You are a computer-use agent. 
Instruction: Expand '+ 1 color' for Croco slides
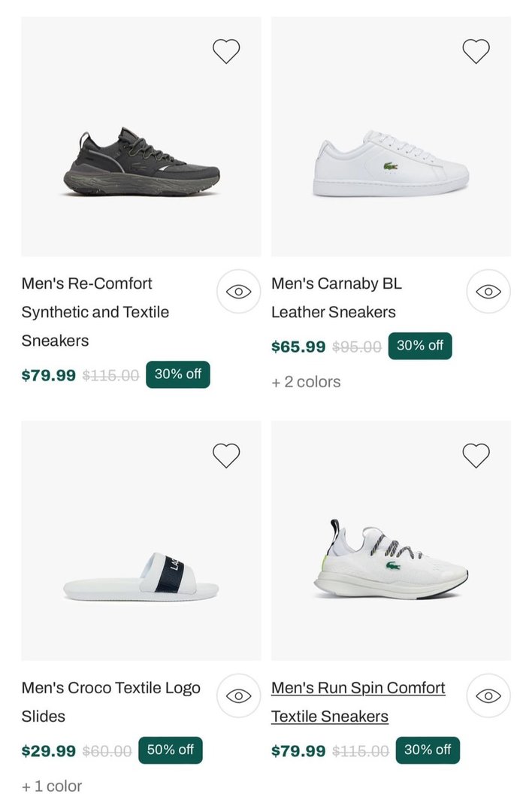pyautogui.click(x=52, y=786)
